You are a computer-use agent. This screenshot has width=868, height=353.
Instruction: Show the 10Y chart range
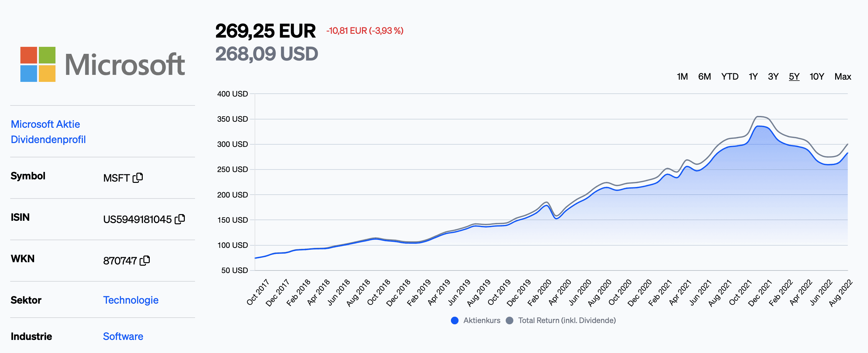click(x=817, y=77)
